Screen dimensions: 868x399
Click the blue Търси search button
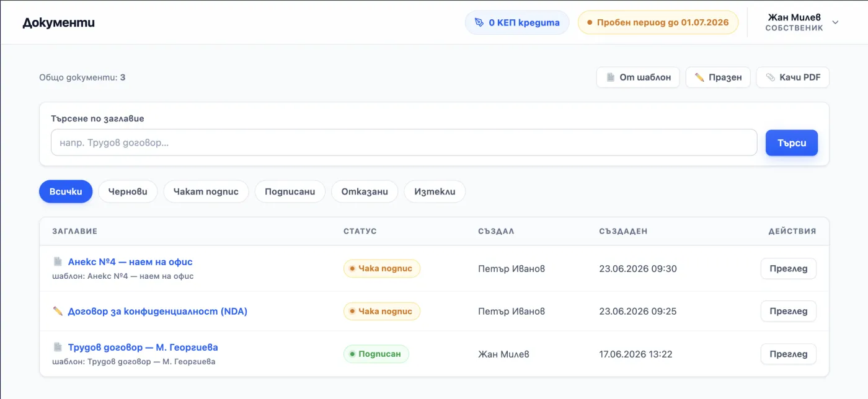(792, 142)
